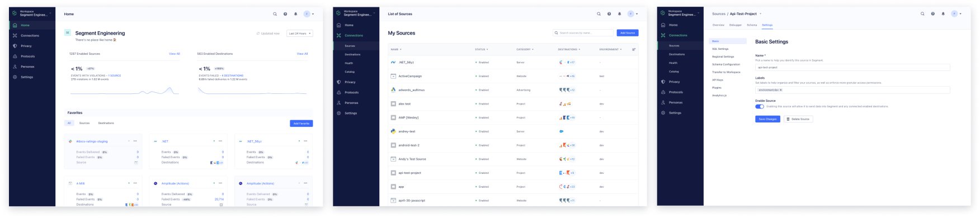Click the Delete Source button
The height and width of the screenshot is (218, 980).
(x=798, y=119)
